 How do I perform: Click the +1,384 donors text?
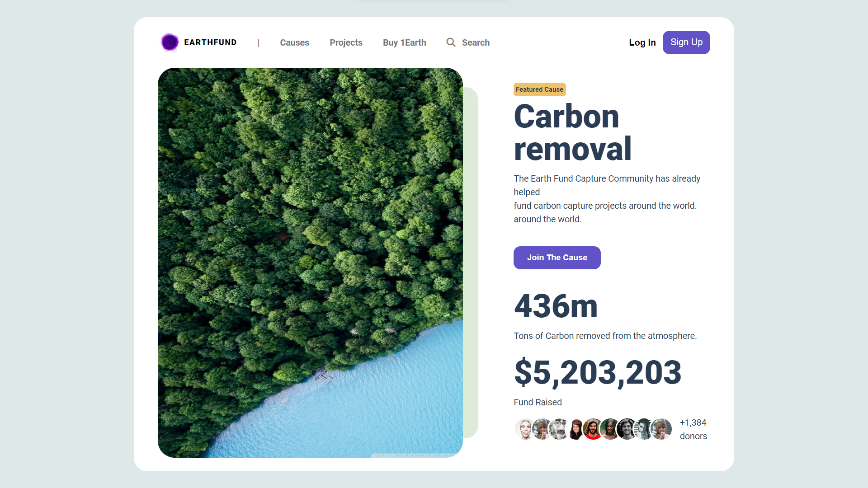(x=693, y=429)
